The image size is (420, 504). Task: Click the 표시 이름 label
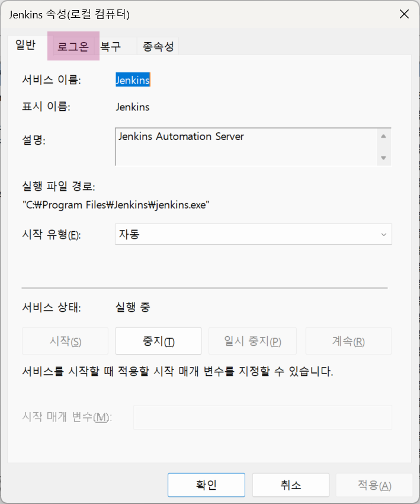click(46, 106)
